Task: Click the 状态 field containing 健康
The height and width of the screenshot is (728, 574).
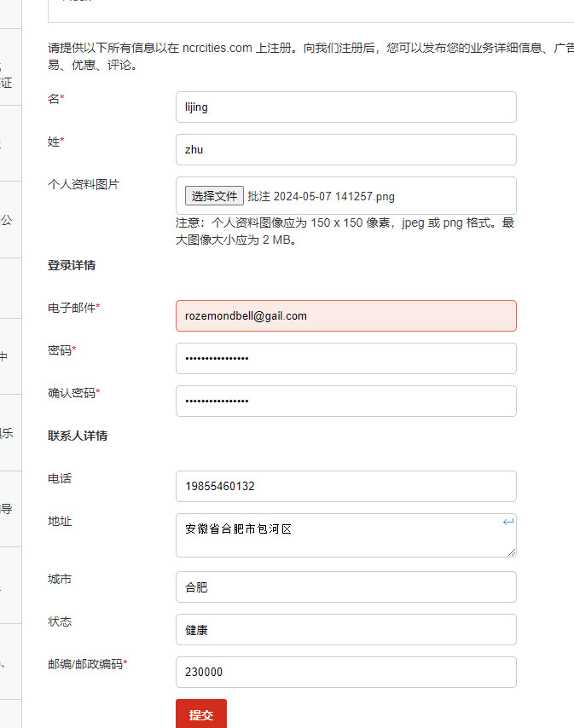Action: pyautogui.click(x=345, y=629)
